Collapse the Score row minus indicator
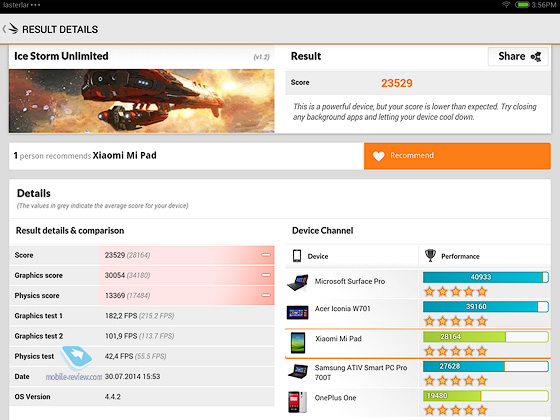 266,255
